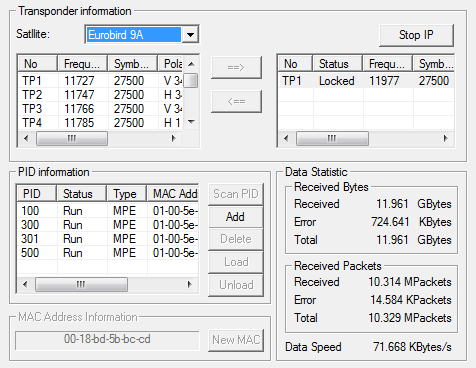The height and width of the screenshot is (368, 476).
Task: Click right arrow of left transponder horizontal scrollbar
Action: click(x=173, y=138)
